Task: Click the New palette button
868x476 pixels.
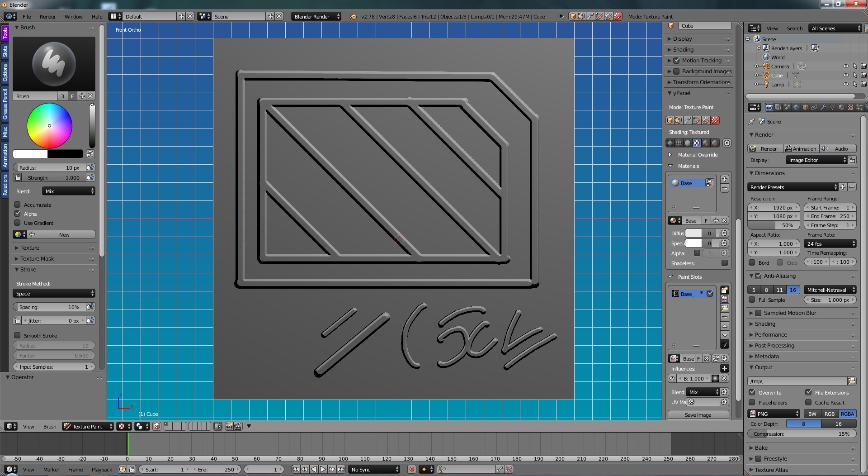Action: pos(64,234)
